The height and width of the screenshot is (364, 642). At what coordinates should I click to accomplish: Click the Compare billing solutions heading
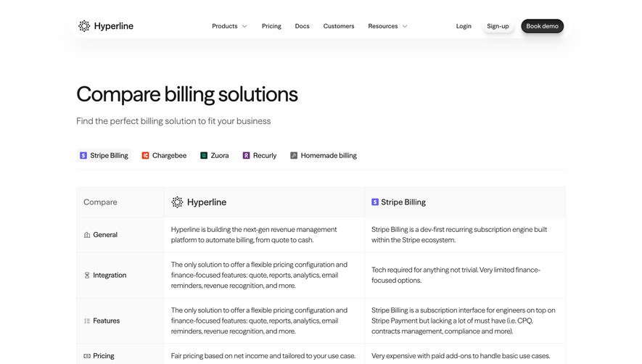187,94
